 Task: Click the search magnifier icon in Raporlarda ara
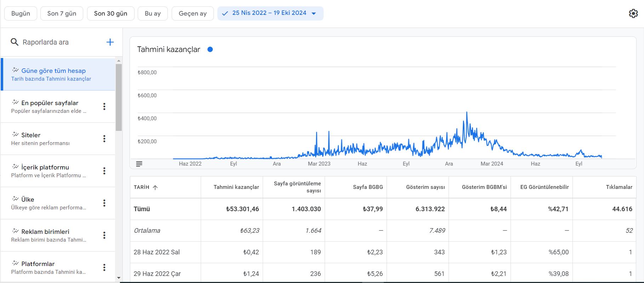click(x=15, y=42)
